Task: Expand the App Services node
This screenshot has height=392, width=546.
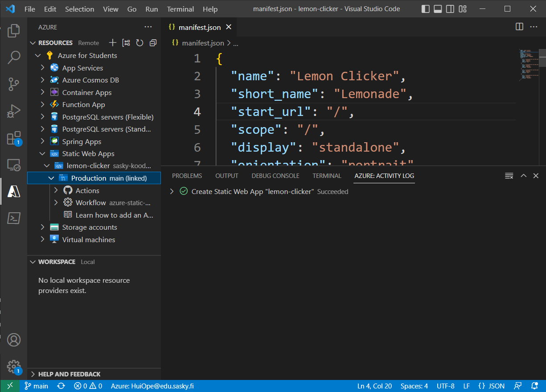Action: click(x=43, y=68)
